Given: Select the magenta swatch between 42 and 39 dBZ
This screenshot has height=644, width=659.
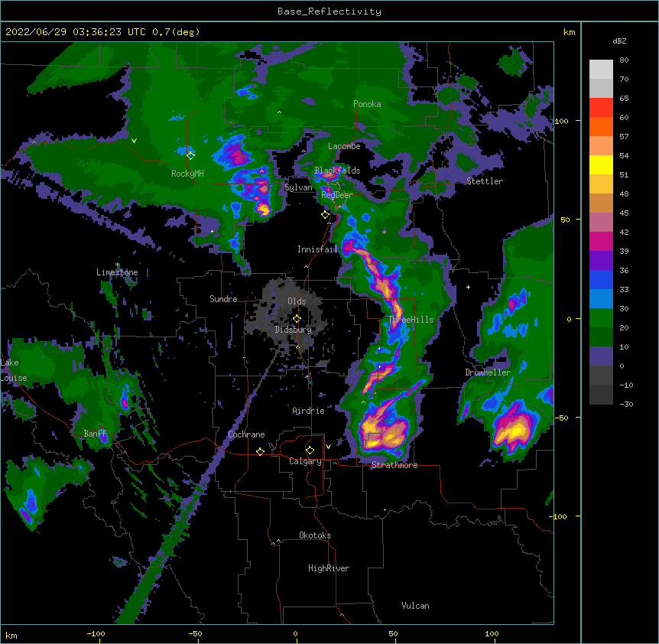Looking at the screenshot, I should click(x=601, y=241).
